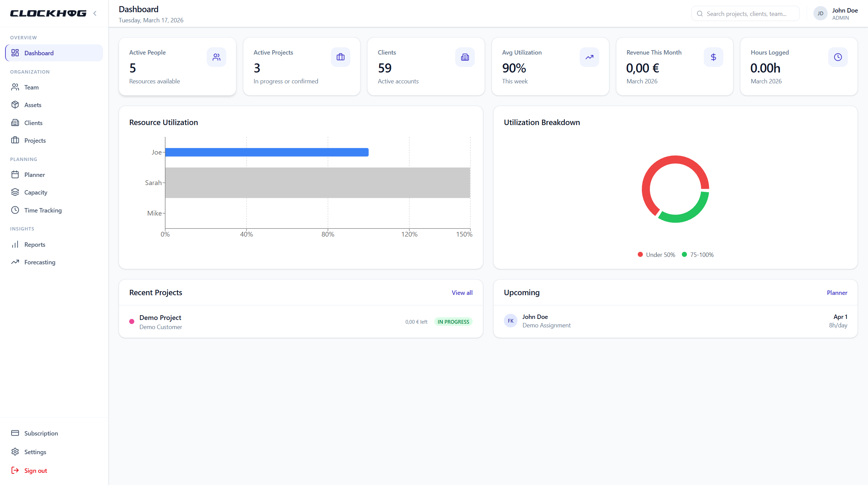Open Settings from the sidebar bottom
This screenshot has width=868, height=485.
(x=35, y=452)
